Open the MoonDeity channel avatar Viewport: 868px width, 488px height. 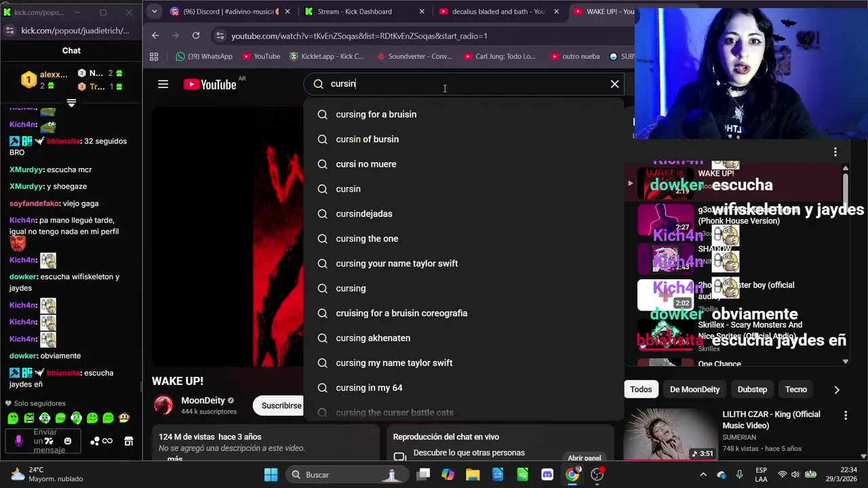coord(163,405)
